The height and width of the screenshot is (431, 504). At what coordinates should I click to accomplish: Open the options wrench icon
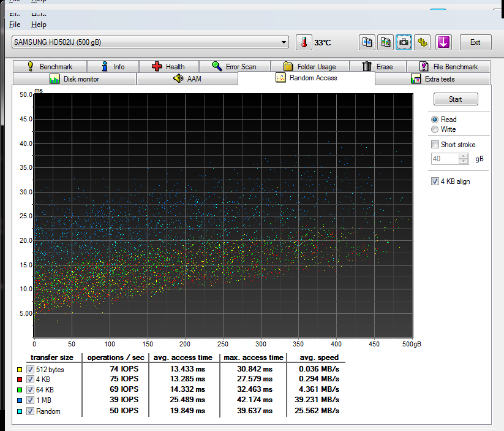click(422, 42)
